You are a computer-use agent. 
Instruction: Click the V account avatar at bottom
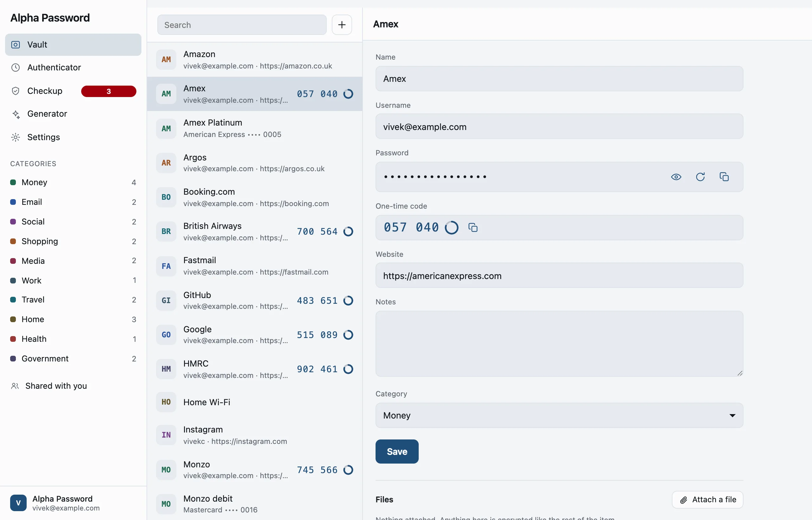(18, 503)
